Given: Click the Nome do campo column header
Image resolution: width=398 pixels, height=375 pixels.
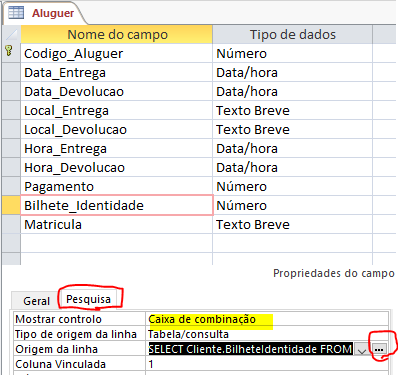Looking at the screenshot, I should click(x=117, y=35).
